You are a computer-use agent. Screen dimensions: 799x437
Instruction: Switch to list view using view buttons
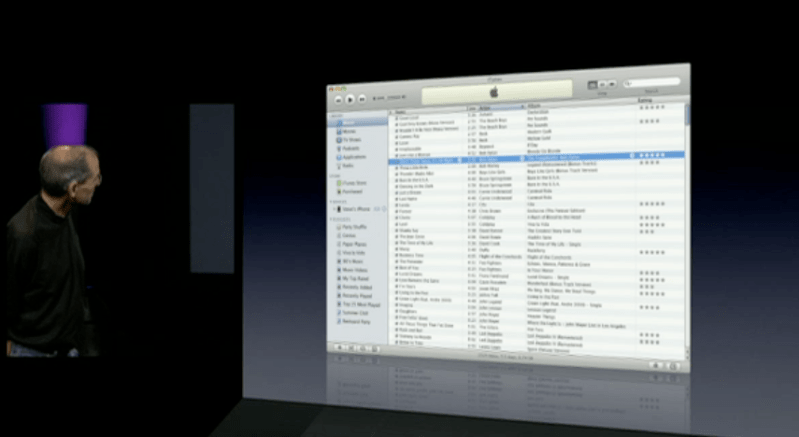pyautogui.click(x=592, y=86)
